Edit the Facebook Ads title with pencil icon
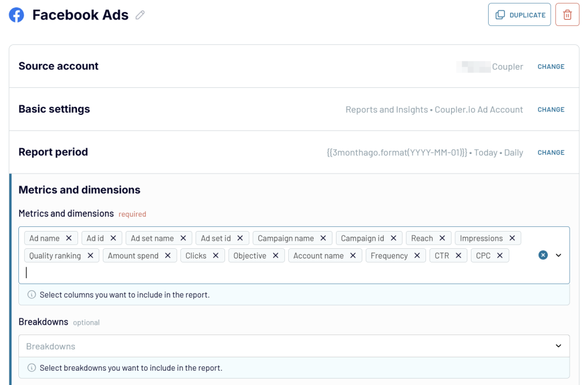The image size is (588, 385). 140,15
